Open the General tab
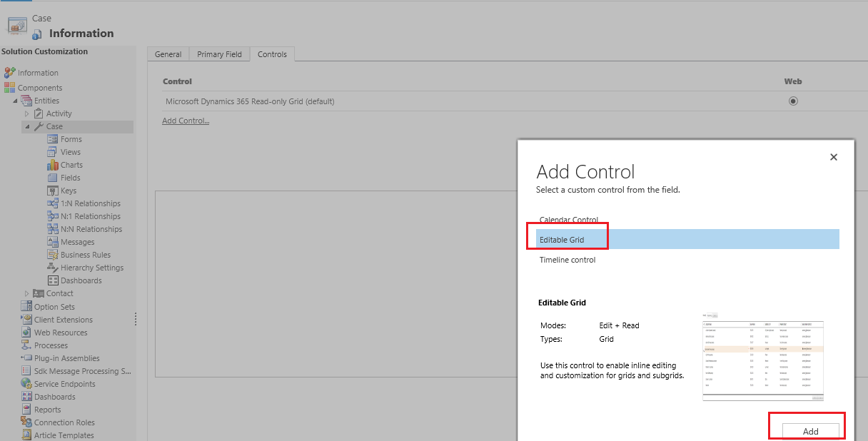Screen dimensions: 868x441 168,54
